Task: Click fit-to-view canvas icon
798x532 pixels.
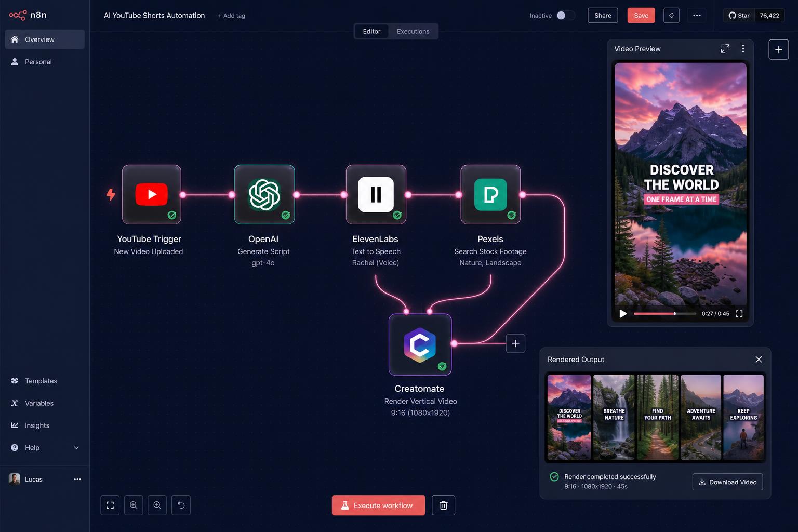Action: (110, 506)
